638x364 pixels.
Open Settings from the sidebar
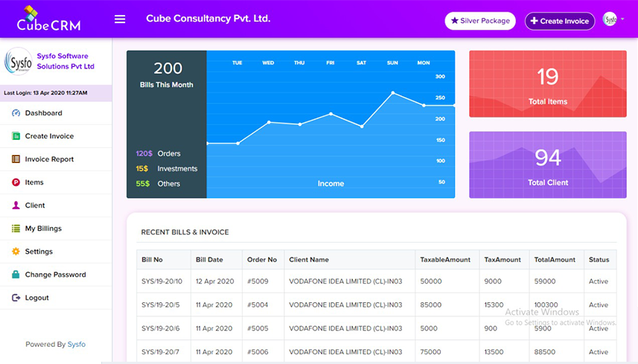click(x=56, y=252)
